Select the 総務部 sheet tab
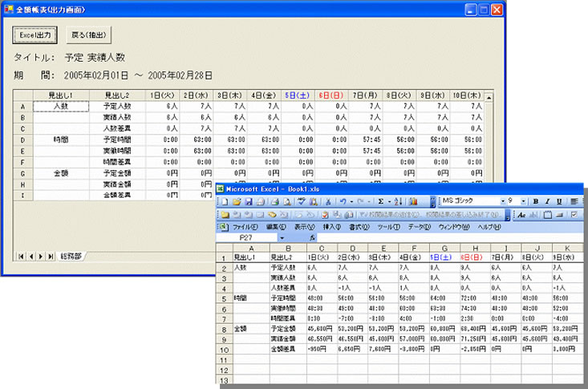 tap(71, 256)
